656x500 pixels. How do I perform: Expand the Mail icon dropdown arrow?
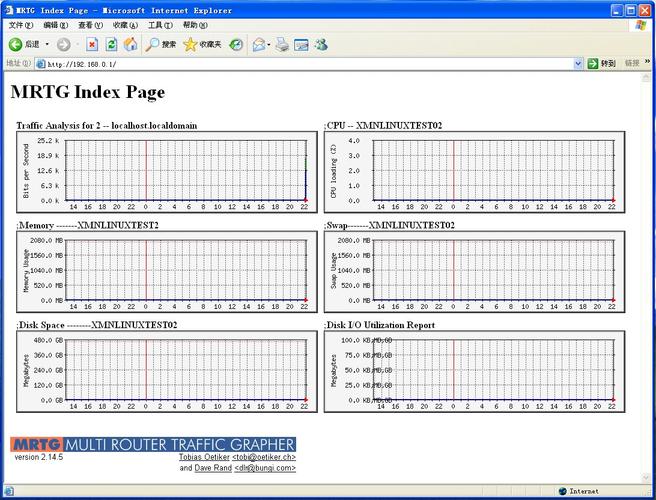coord(269,44)
